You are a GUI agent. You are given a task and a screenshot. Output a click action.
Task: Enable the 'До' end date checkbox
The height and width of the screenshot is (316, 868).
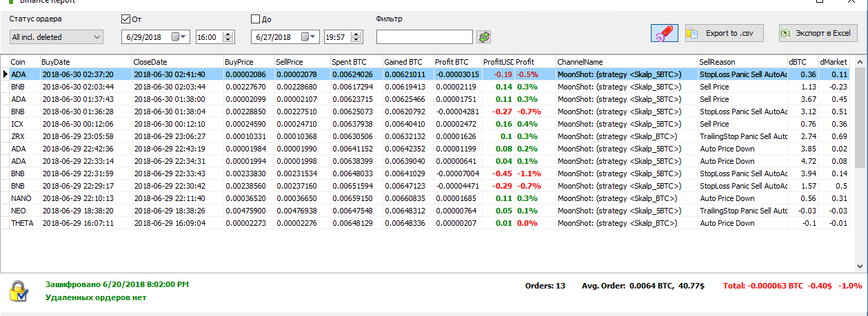256,19
